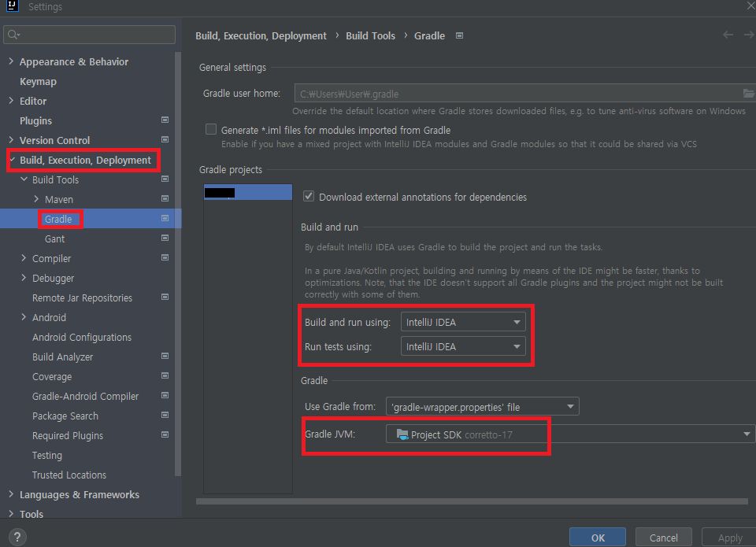Expand the Version Control section
Viewport: 756px width, 547px height.
(x=11, y=140)
